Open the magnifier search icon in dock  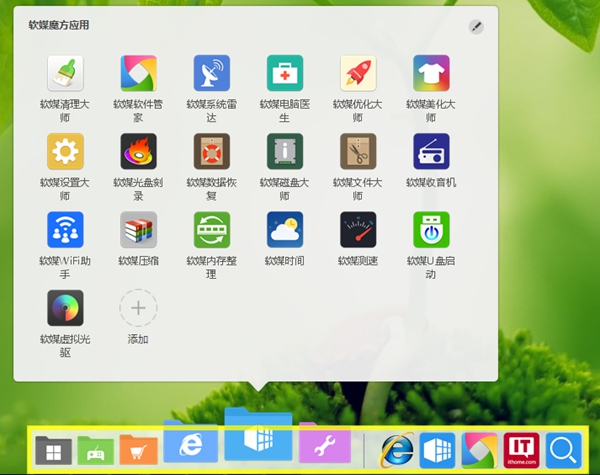click(x=564, y=449)
